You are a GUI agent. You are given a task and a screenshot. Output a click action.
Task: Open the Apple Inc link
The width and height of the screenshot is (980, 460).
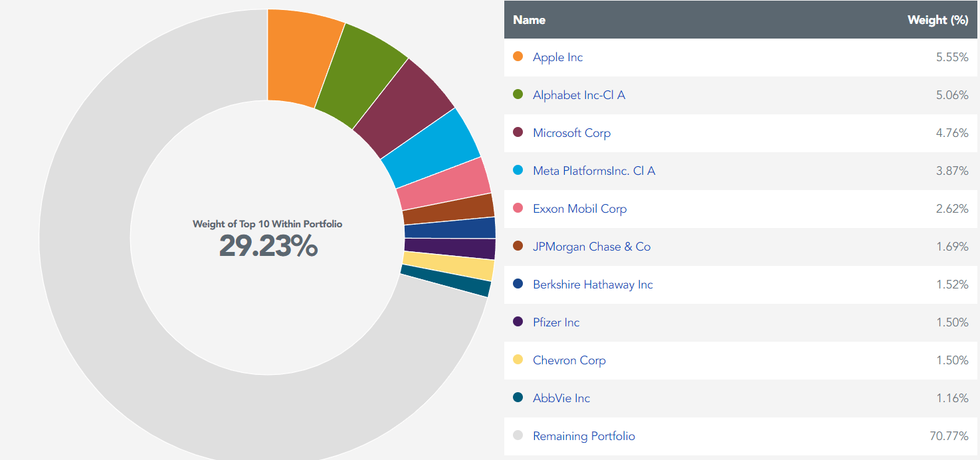tap(557, 57)
